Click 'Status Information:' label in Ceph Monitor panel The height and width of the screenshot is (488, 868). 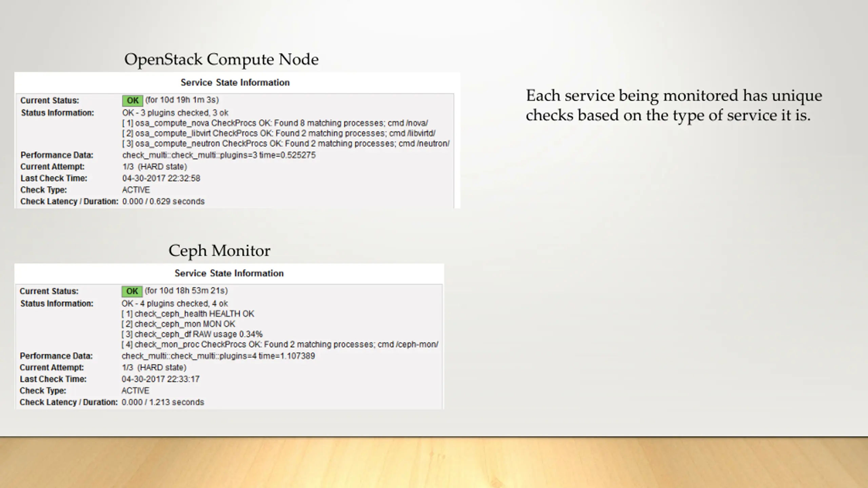click(57, 304)
